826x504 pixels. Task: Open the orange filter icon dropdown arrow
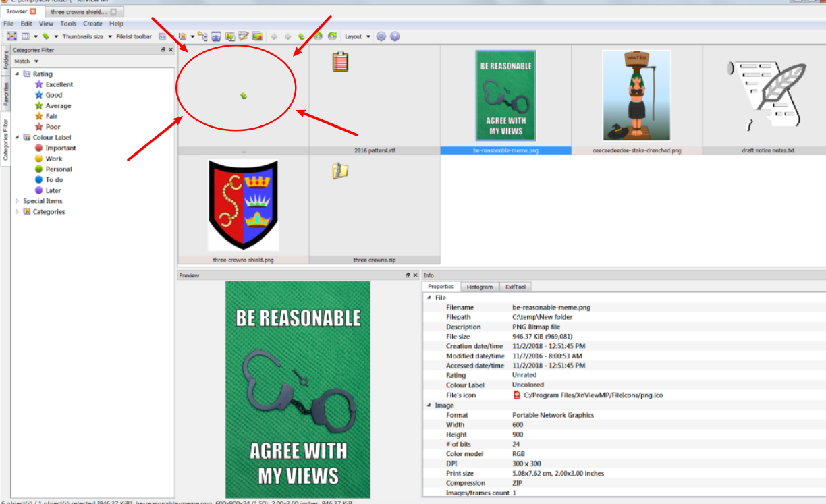(192, 36)
